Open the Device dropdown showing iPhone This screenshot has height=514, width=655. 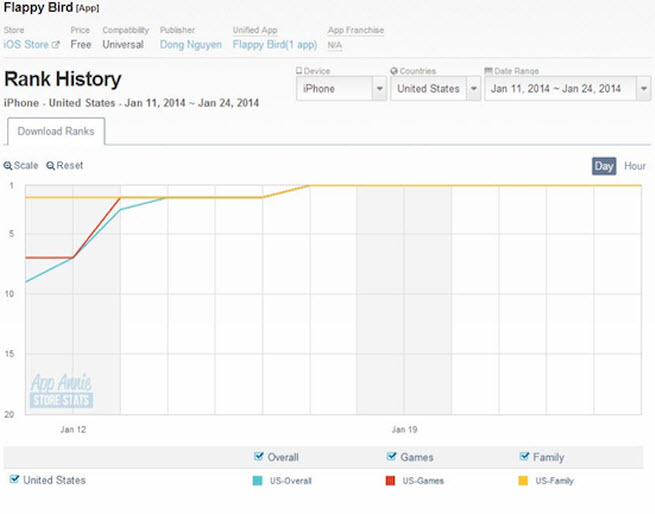(341, 88)
